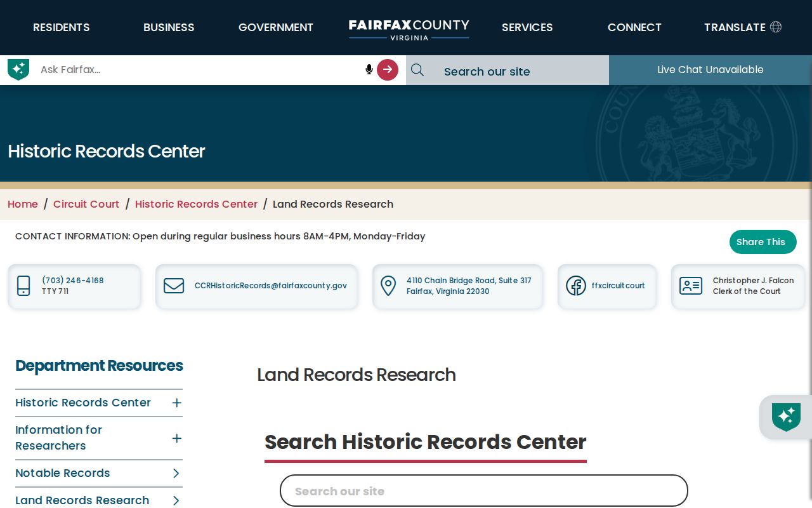Open Notable Records chevron arrow
The width and height of the screenshot is (812, 508).
pos(176,473)
